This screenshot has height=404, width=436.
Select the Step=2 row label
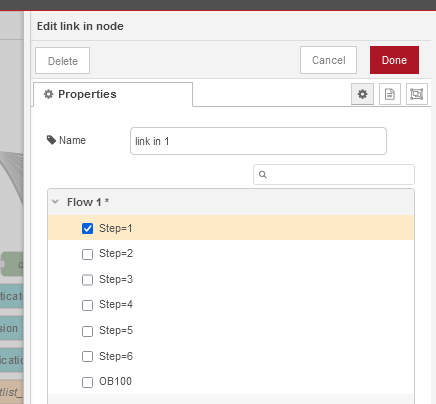pos(116,253)
